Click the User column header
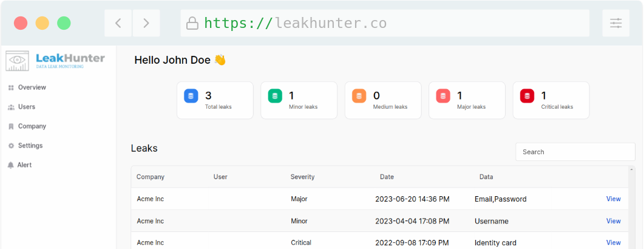The image size is (644, 249). point(220,177)
